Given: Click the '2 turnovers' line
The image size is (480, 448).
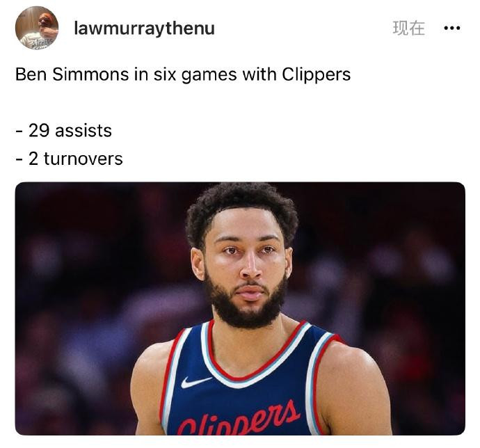Looking at the screenshot, I should [69, 159].
